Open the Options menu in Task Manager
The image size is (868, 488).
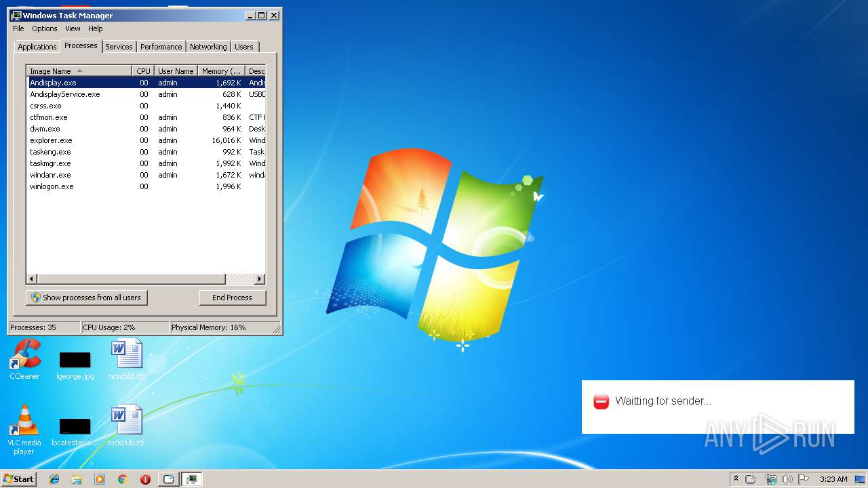click(45, 28)
